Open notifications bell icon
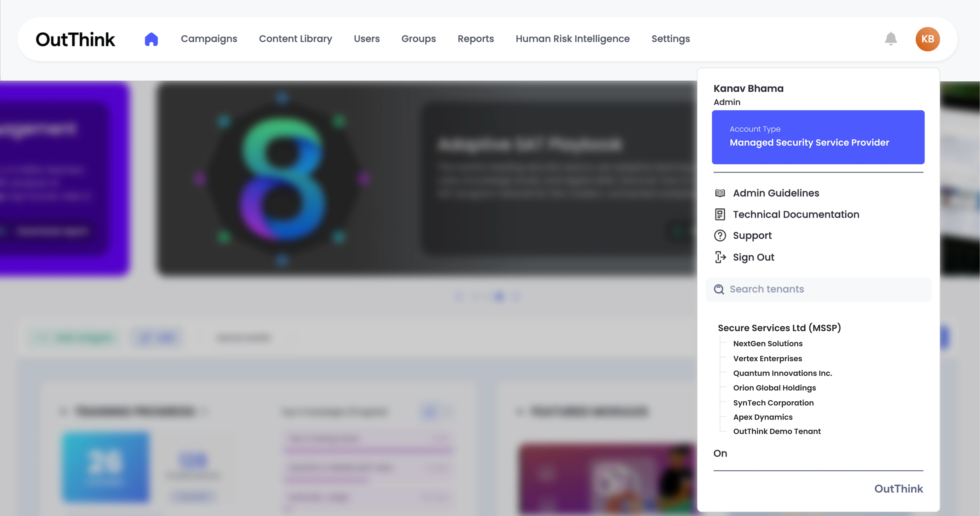The image size is (980, 516). 891,39
